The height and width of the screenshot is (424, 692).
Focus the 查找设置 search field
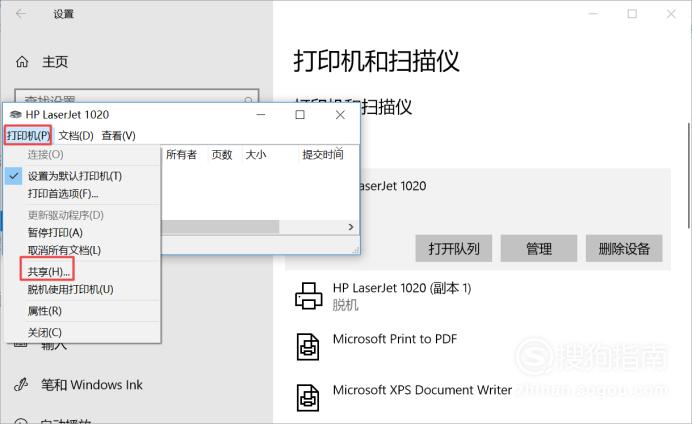pyautogui.click(x=136, y=96)
